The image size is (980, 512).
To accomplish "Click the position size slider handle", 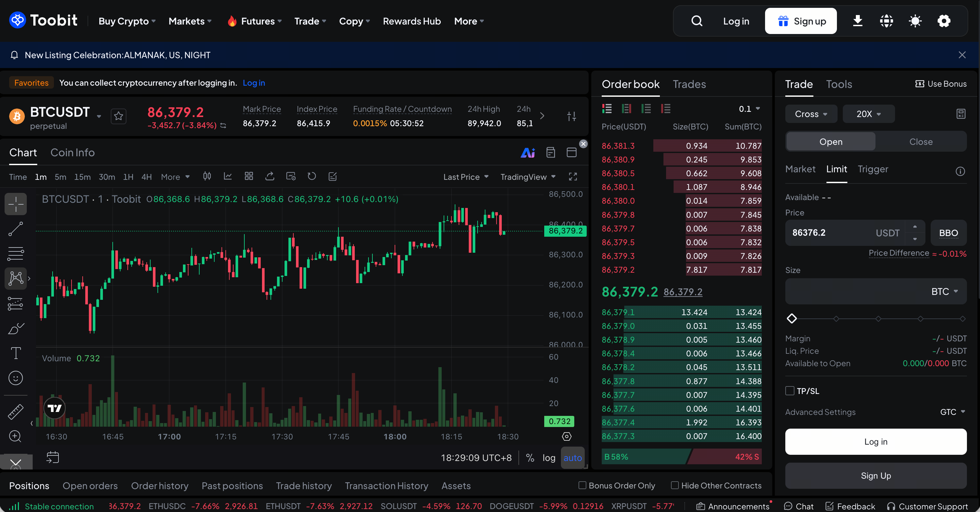I will pos(792,319).
